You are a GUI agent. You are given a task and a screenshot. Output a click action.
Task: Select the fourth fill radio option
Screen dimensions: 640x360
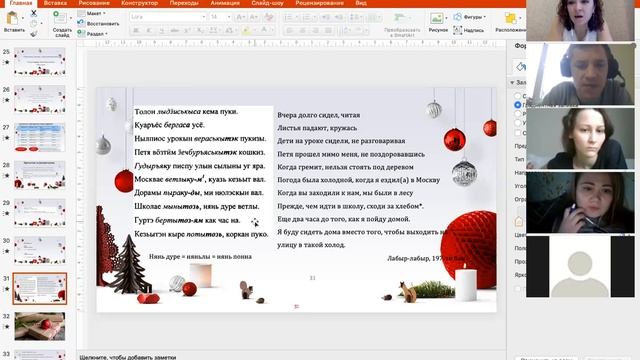(x=518, y=123)
